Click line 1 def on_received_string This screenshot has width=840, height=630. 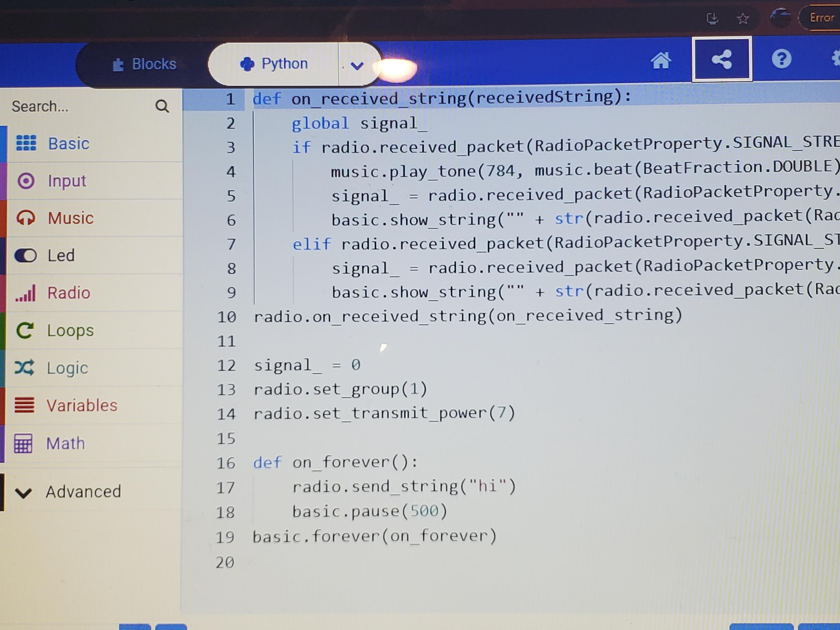pos(442,98)
